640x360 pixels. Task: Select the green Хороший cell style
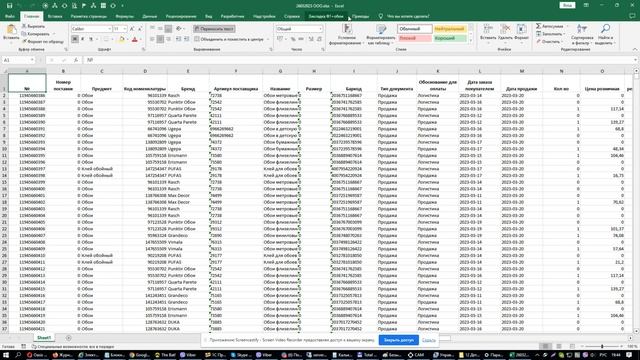pos(449,38)
